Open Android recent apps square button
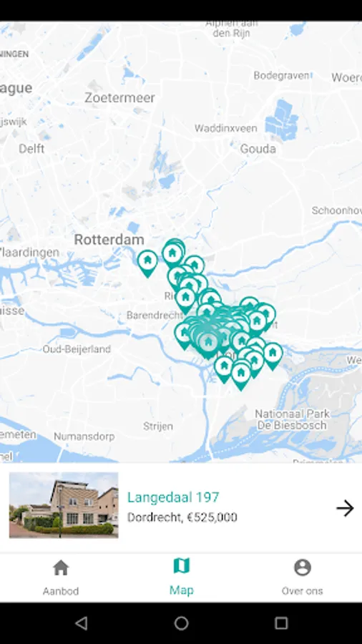The image size is (362, 644). click(281, 623)
